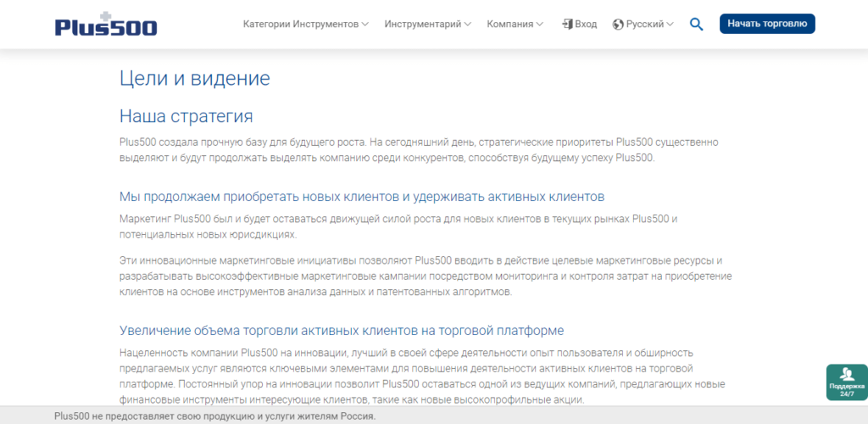This screenshot has width=868, height=424.
Task: Open the 24/7 support widget
Action: pyautogui.click(x=847, y=382)
